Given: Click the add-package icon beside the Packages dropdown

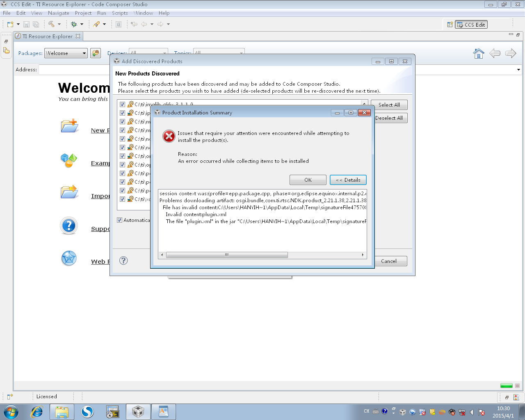Looking at the screenshot, I should pos(96,53).
